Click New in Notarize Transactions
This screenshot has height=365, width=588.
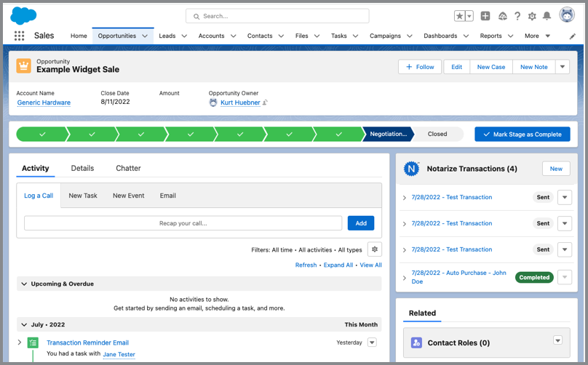[x=556, y=169]
